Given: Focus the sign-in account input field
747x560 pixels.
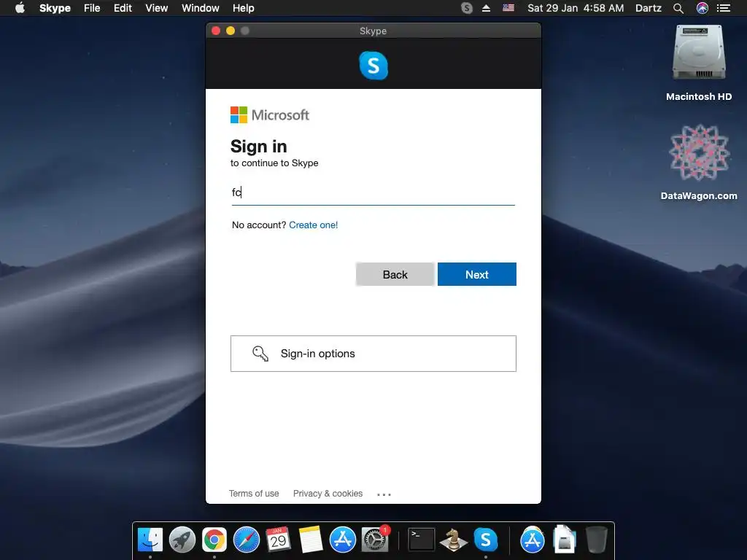Looking at the screenshot, I should click(x=373, y=192).
